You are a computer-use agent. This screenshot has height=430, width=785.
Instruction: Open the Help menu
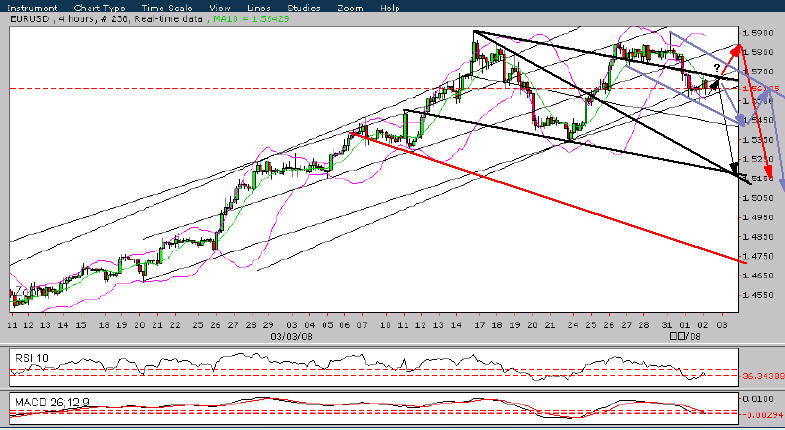coord(389,8)
